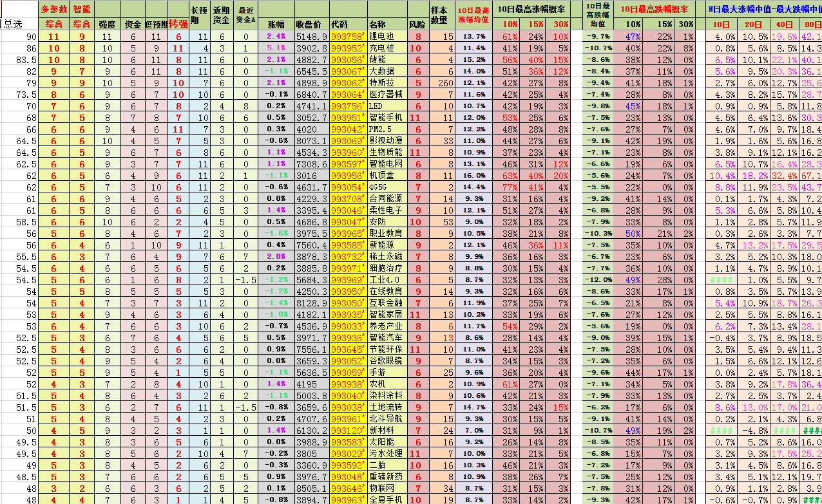This screenshot has width=822, height=504.
Task: Select the 染料涂料 name cell
Action: [388, 396]
